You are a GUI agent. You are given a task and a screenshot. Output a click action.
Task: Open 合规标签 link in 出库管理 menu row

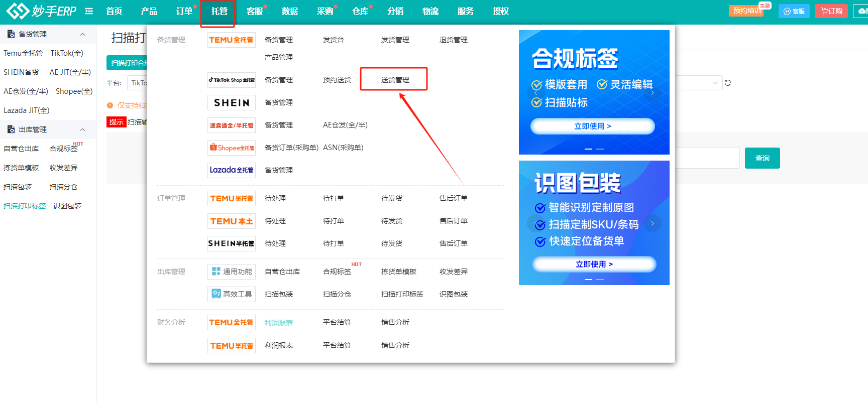pyautogui.click(x=337, y=272)
